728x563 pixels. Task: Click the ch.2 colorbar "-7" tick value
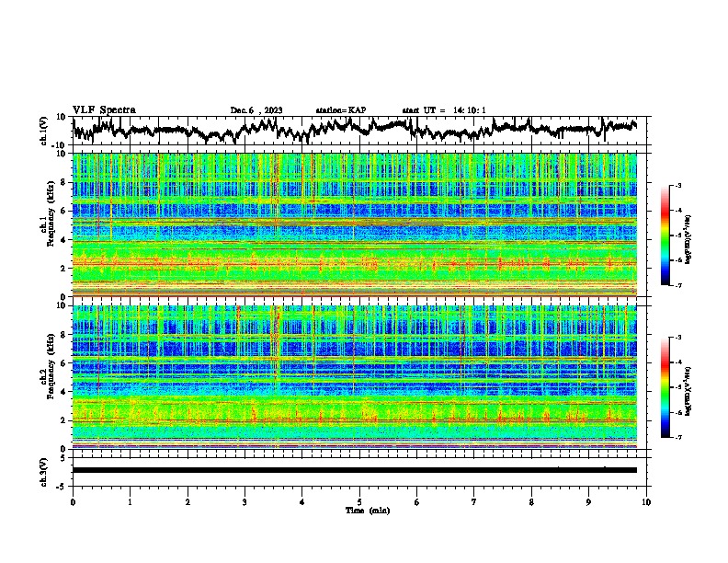pos(678,437)
